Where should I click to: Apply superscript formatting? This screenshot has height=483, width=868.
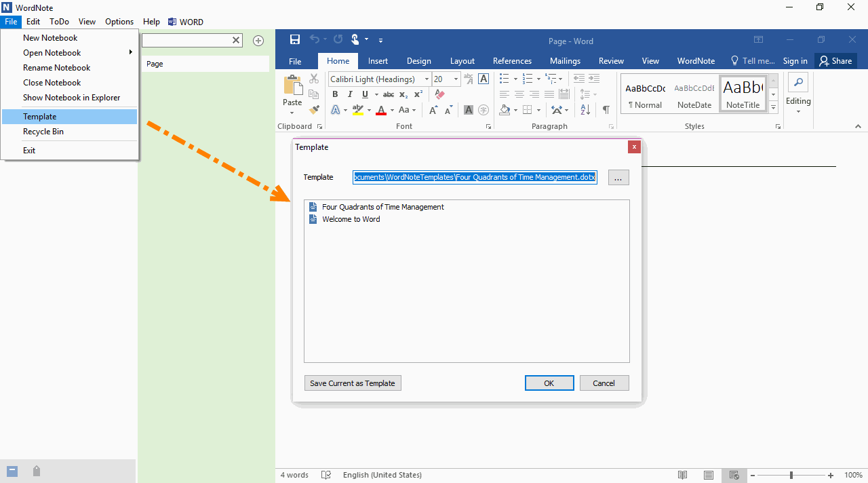[418, 94]
